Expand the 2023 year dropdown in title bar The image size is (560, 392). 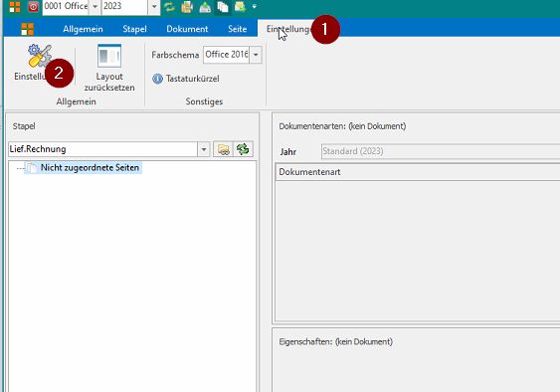(154, 7)
